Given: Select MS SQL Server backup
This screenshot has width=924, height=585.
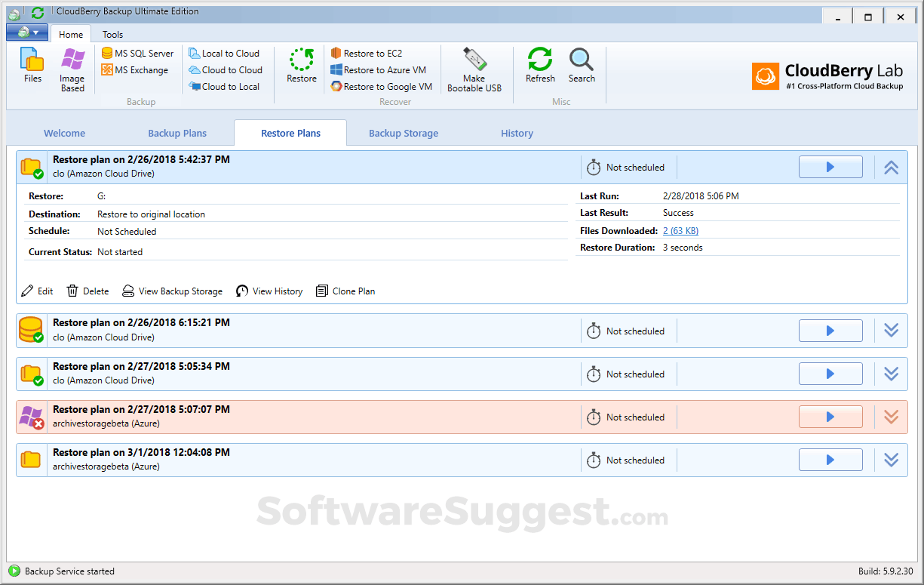Looking at the screenshot, I should 137,54.
